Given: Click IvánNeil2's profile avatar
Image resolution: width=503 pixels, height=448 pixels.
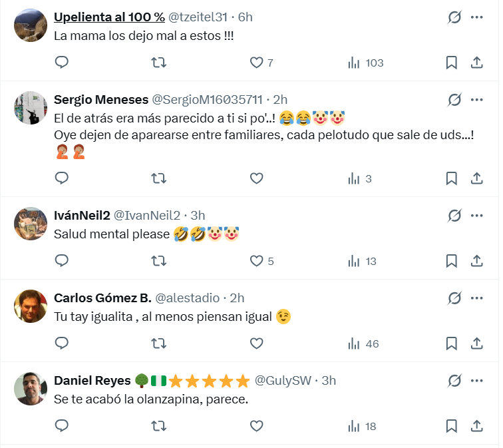Looking at the screenshot, I should tap(30, 224).
